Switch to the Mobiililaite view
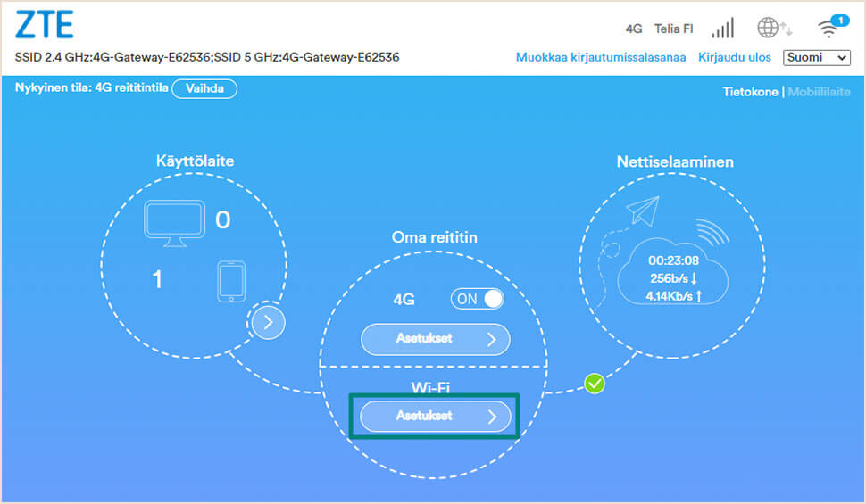 pos(819,92)
